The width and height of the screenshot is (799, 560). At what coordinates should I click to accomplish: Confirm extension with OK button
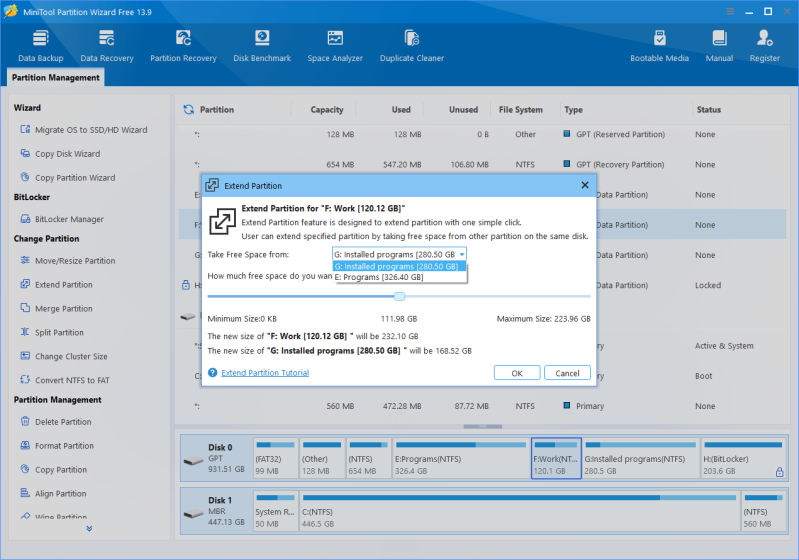517,373
